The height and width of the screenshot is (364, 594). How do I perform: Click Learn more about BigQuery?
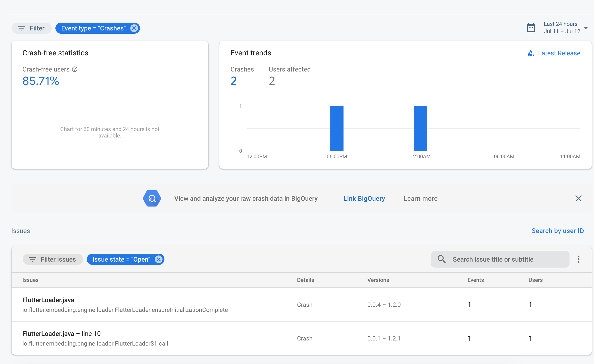pos(420,198)
